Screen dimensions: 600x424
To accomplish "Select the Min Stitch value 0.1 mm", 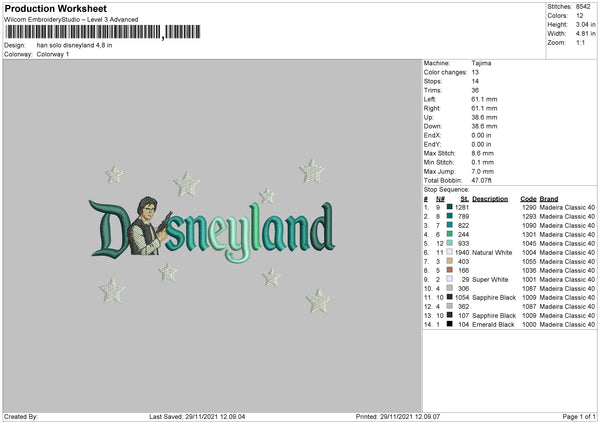I will click(483, 162).
